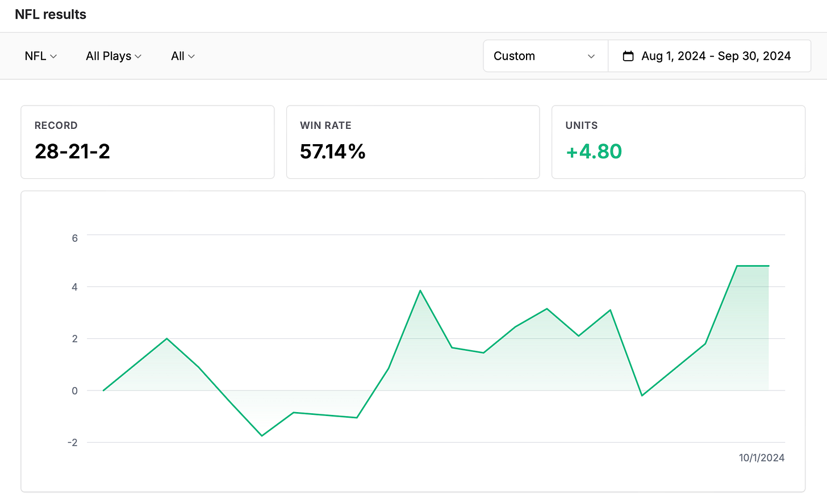This screenshot has width=827, height=504.
Task: Click the RECORD 28-21-2 card
Action: tap(148, 142)
